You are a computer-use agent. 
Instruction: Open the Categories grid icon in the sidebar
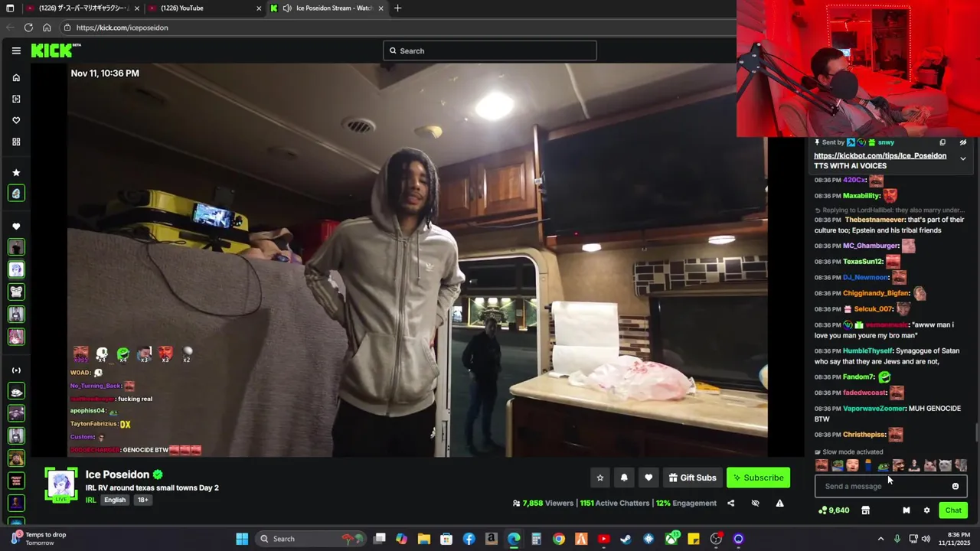pyautogui.click(x=16, y=142)
